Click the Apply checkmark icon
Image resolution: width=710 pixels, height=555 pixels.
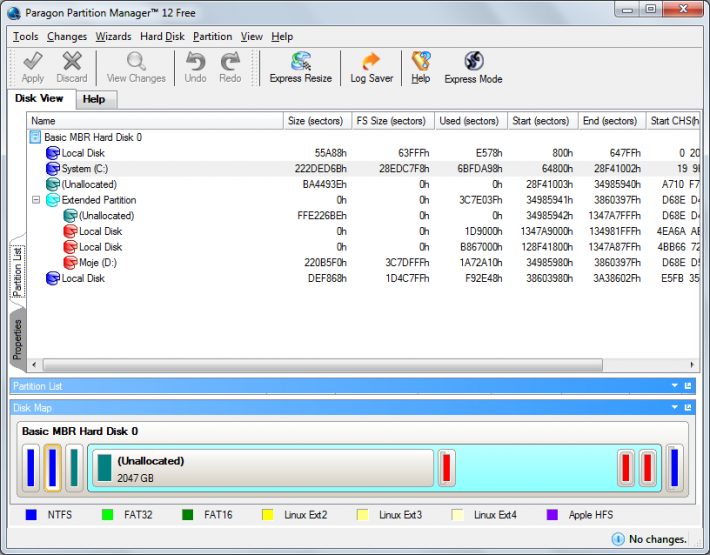click(x=33, y=61)
